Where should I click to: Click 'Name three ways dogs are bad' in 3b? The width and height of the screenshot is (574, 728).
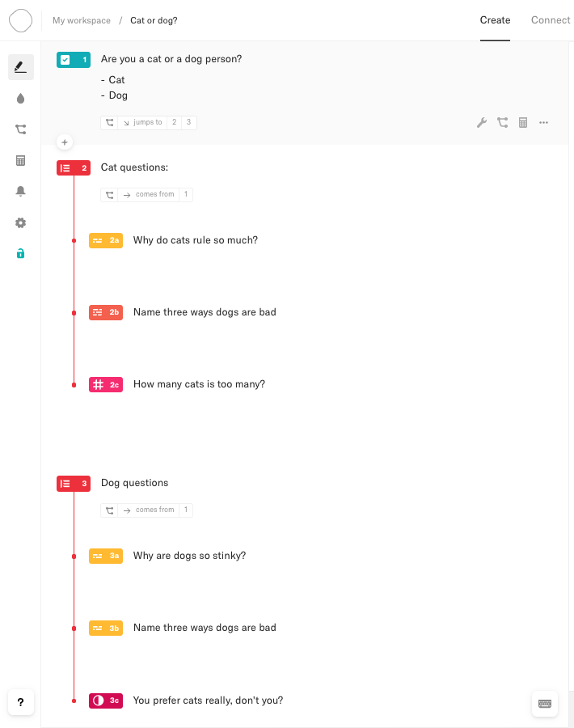point(205,628)
